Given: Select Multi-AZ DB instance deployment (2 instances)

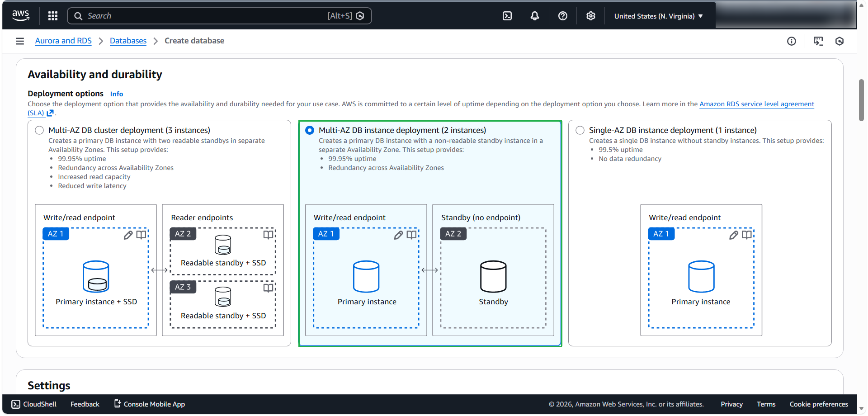Looking at the screenshot, I should [310, 130].
